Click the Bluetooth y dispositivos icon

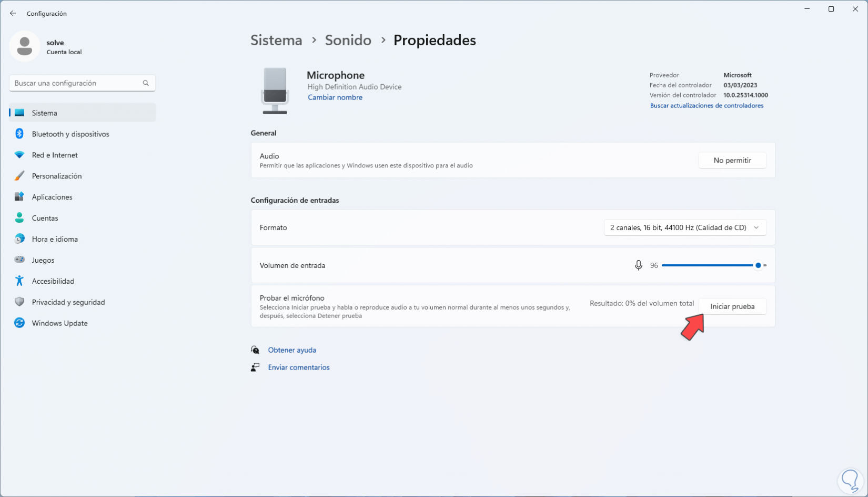(19, 134)
